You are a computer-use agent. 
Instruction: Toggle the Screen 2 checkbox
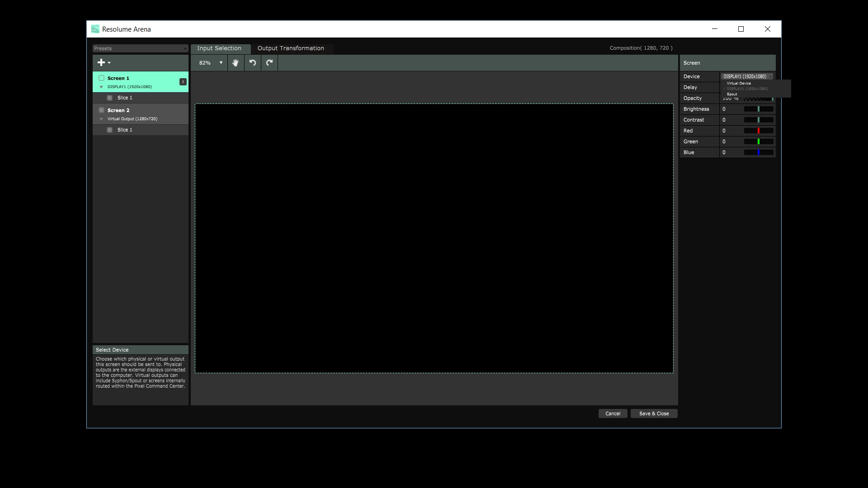(x=102, y=110)
